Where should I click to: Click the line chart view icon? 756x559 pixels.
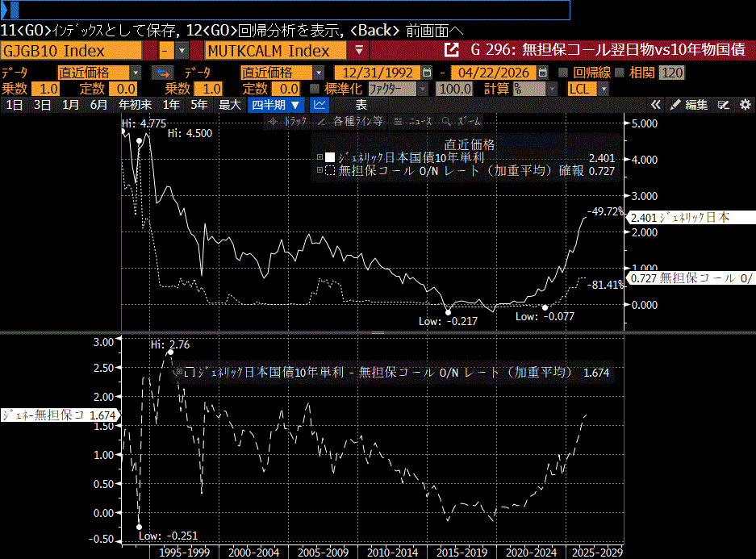pos(320,105)
